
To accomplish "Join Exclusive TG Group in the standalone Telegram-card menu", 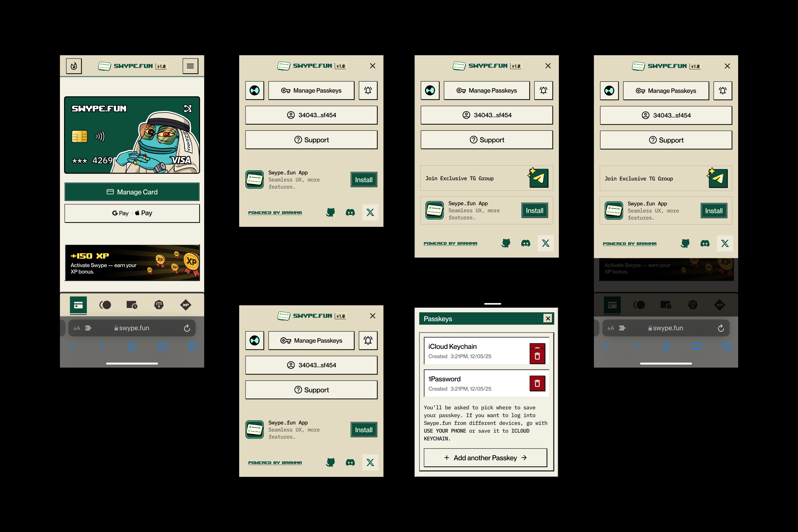I will click(487, 178).
